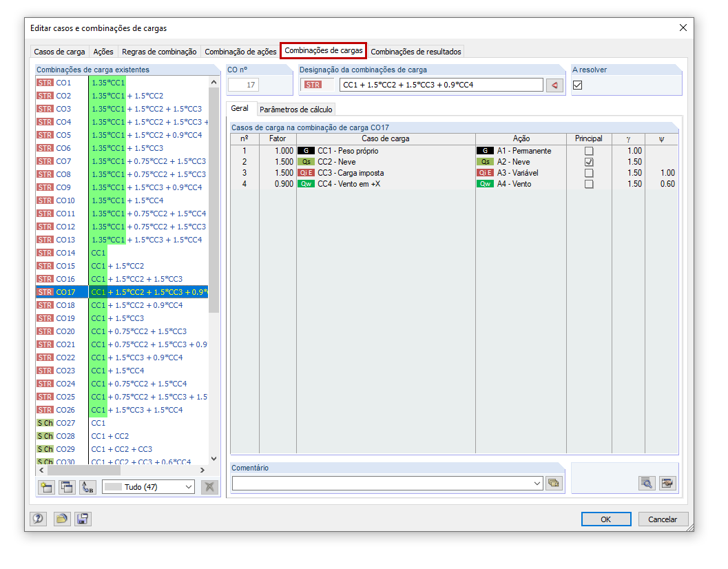Screen dimensions: 728x569
Task: Click the Fator column header
Action: click(x=278, y=139)
